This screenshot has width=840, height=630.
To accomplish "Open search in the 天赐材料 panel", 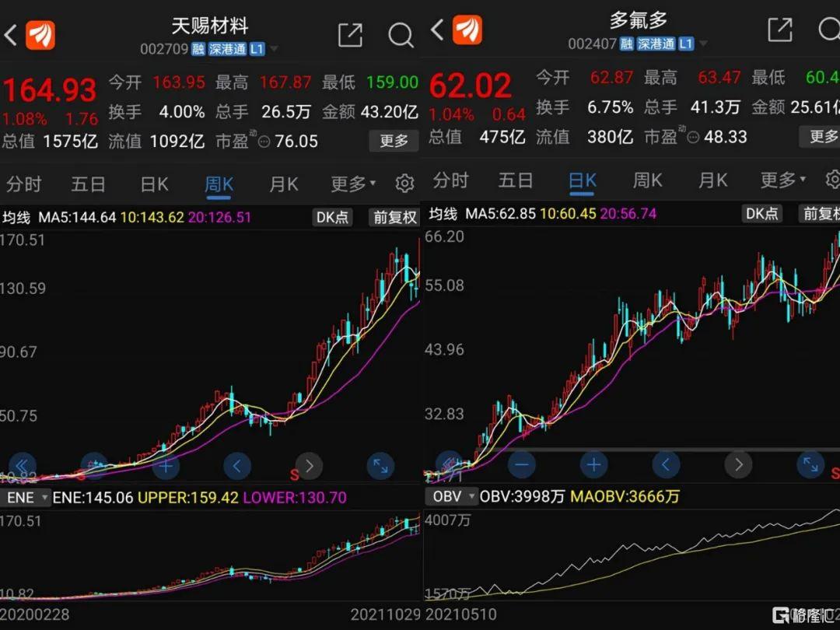I will point(401,35).
